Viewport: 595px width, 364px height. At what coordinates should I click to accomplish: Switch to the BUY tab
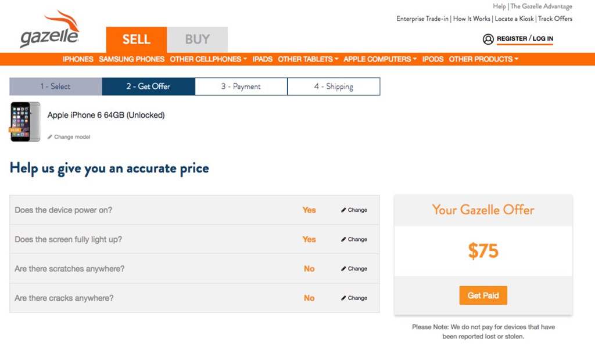(x=198, y=39)
